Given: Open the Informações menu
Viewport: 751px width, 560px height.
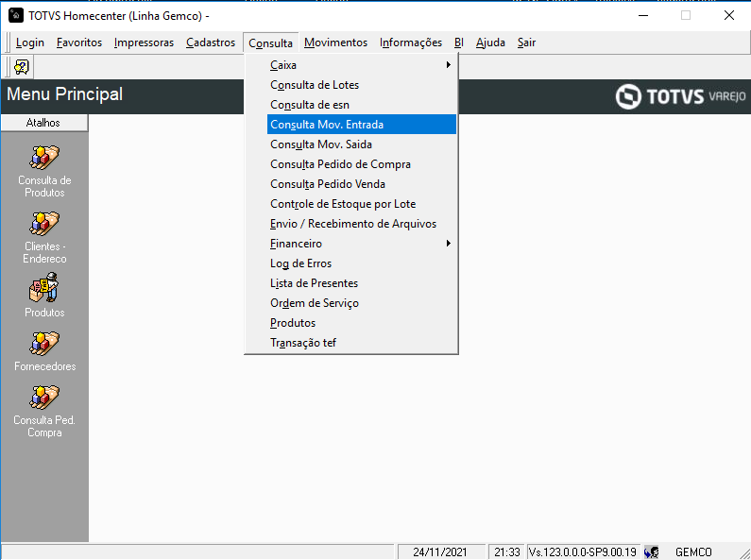Looking at the screenshot, I should (x=411, y=42).
